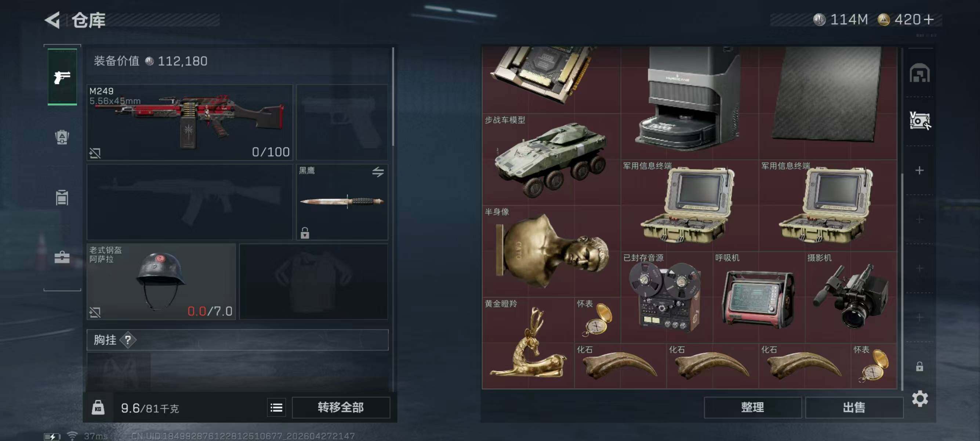Open the chest rig container sidebar icon
The image size is (980, 441).
(x=62, y=197)
